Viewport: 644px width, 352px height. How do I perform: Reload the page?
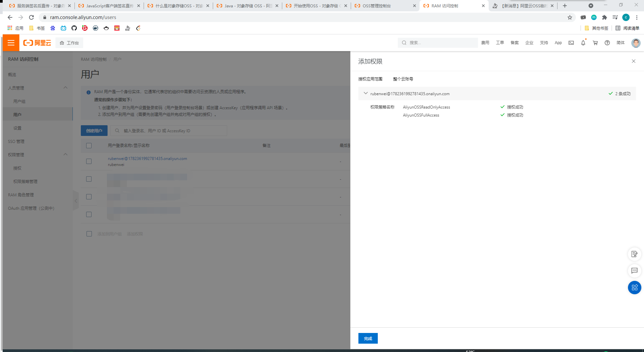point(31,17)
